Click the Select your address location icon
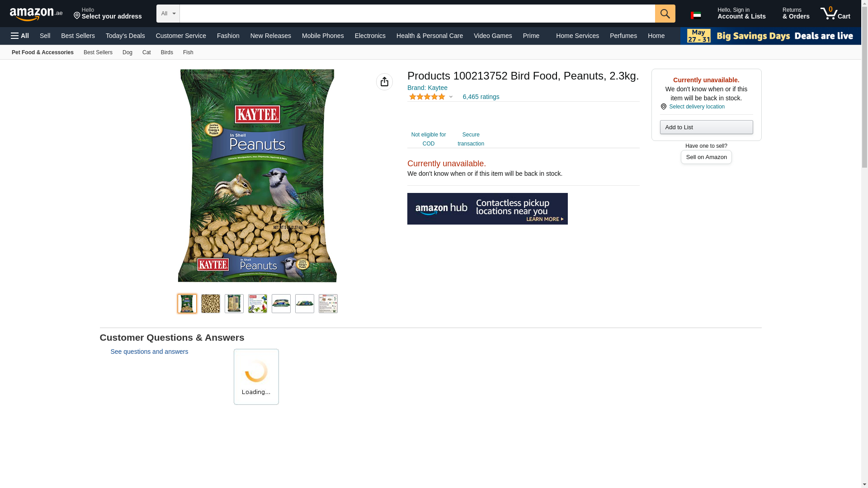This screenshot has height=488, width=868. [77, 16]
